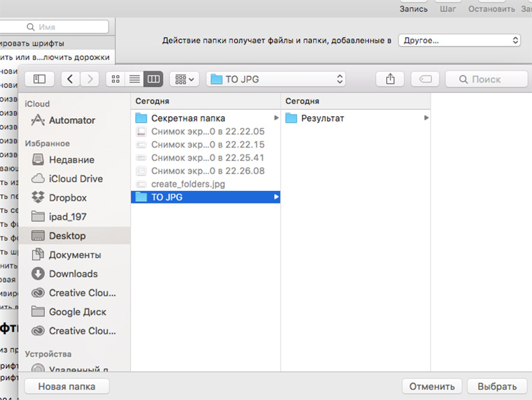Open the item arrangement dropdown
Screen dimensions: 532x400
pos(184,79)
